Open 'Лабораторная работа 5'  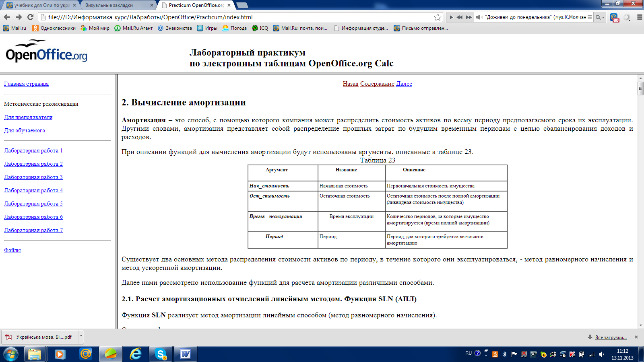pyautogui.click(x=33, y=204)
